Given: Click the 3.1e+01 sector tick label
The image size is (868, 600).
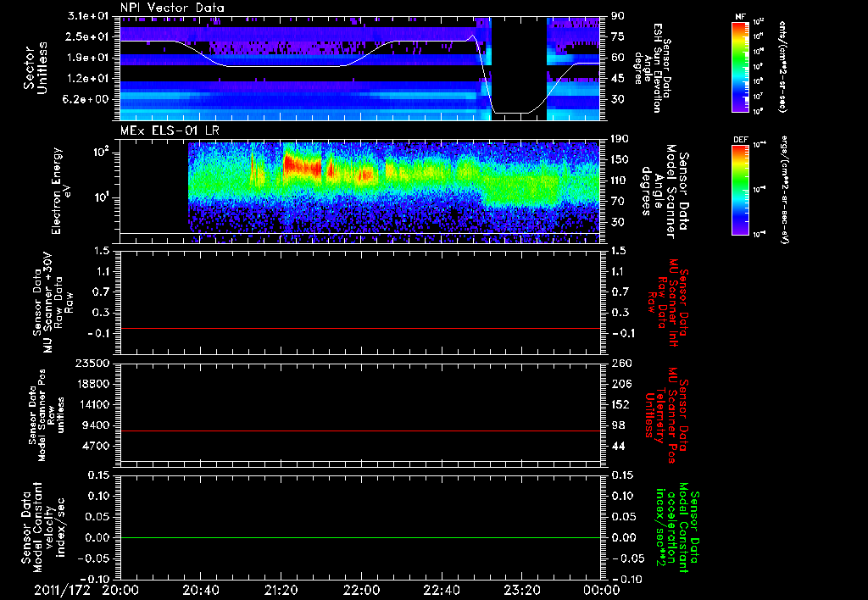Looking at the screenshot, I should click(89, 16).
